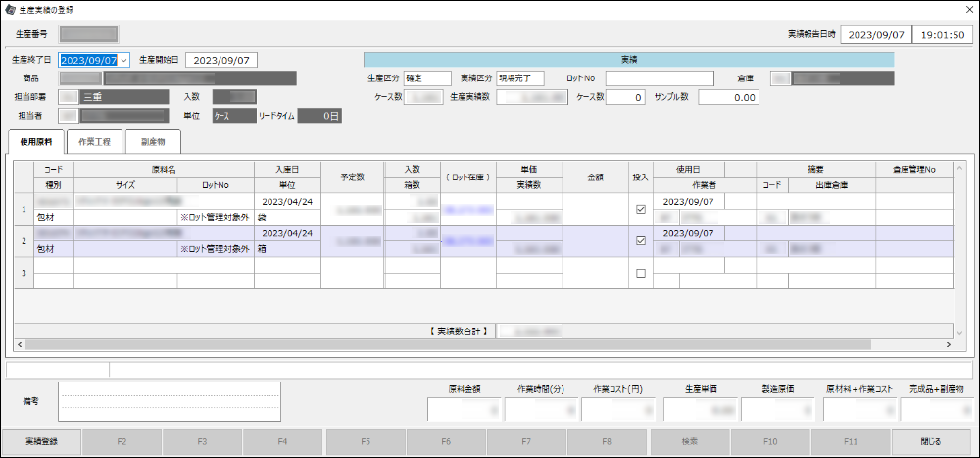Open the 副産物 tab

pos(152,142)
